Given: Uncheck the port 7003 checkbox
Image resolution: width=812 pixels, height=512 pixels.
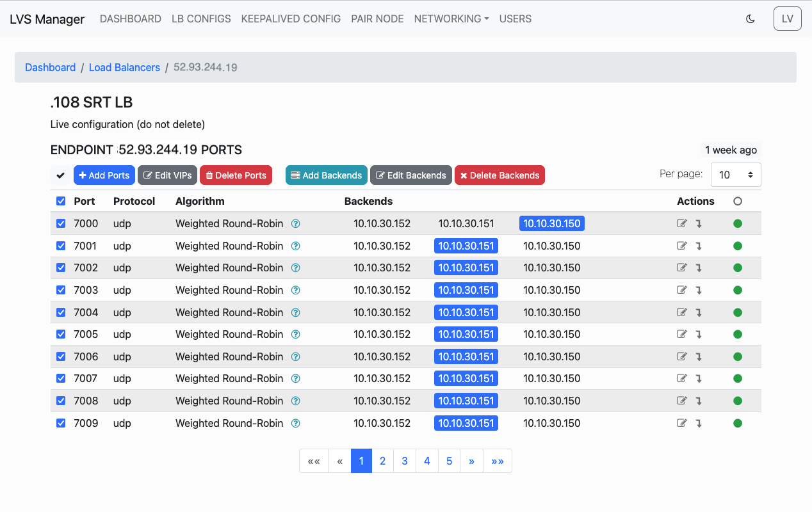Looking at the screenshot, I should 61,290.
